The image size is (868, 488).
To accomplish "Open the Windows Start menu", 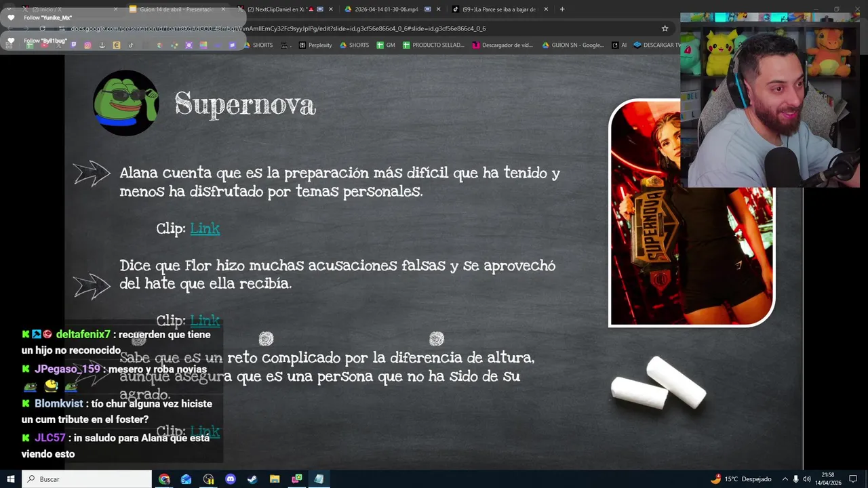I will tap(11, 479).
